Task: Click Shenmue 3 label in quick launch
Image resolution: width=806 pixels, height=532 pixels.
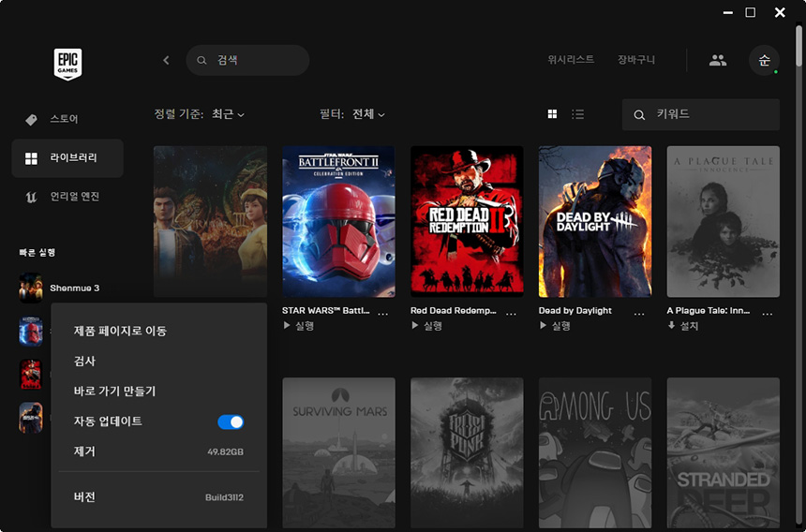Action: (75, 288)
